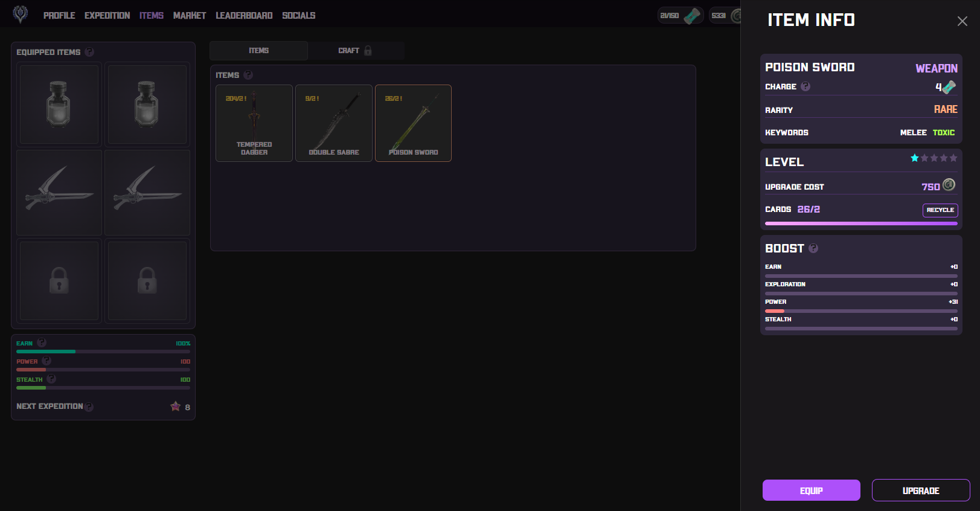Select first equipped potion bottle slot

pyautogui.click(x=59, y=104)
